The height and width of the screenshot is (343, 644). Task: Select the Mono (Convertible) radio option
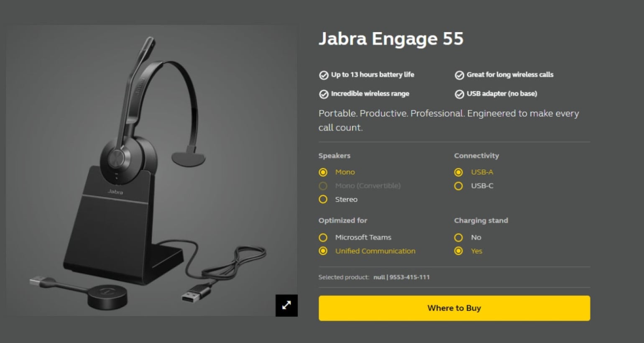click(323, 186)
